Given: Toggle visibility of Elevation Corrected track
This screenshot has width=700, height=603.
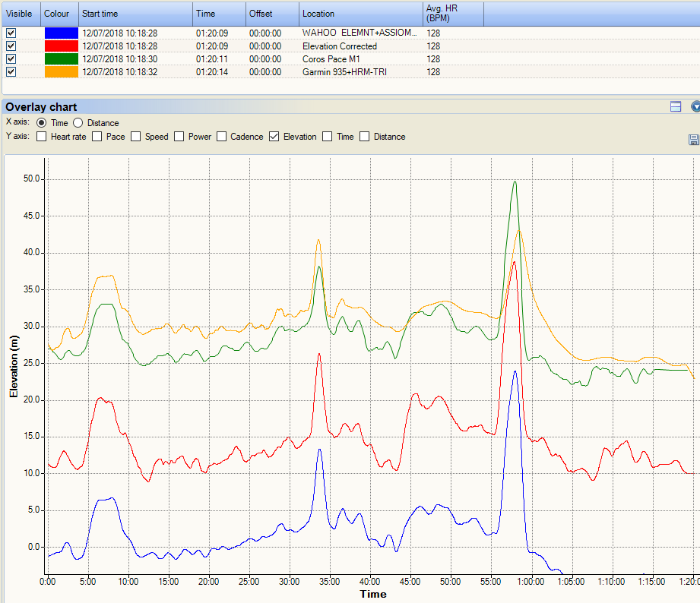Looking at the screenshot, I should [11, 46].
